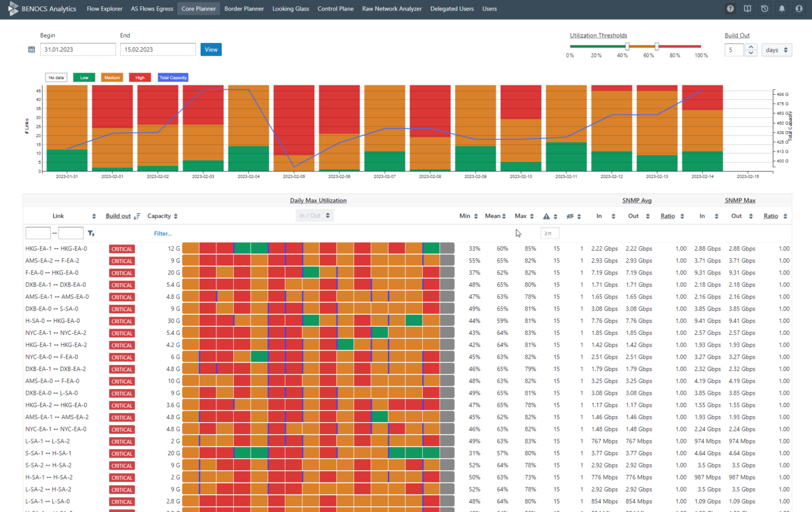Sort table by Build out column
This screenshot has width=812, height=512.
[x=122, y=216]
